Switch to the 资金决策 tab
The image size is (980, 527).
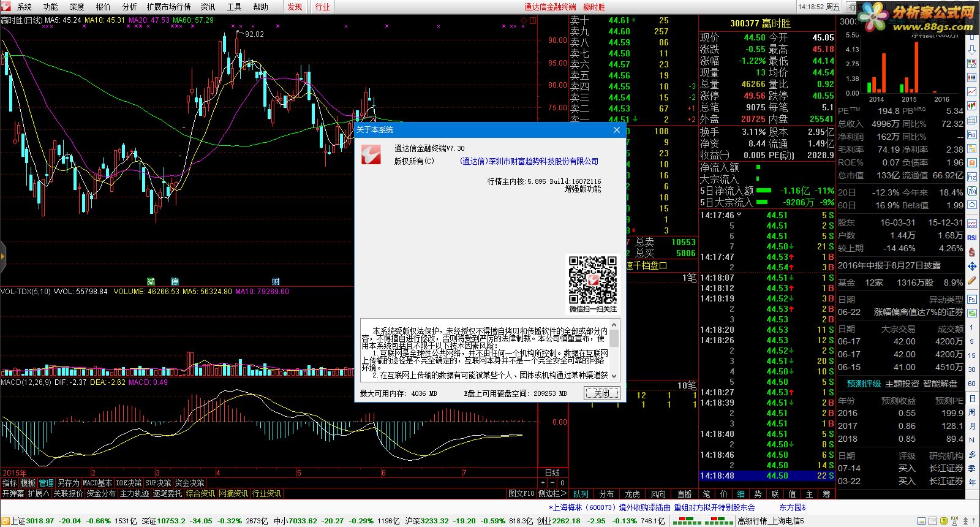pos(190,483)
